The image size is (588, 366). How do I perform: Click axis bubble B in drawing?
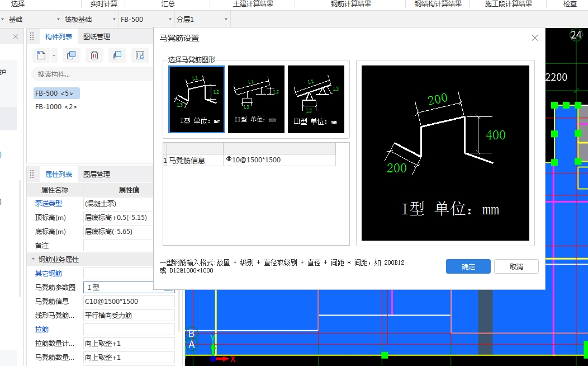point(192,334)
